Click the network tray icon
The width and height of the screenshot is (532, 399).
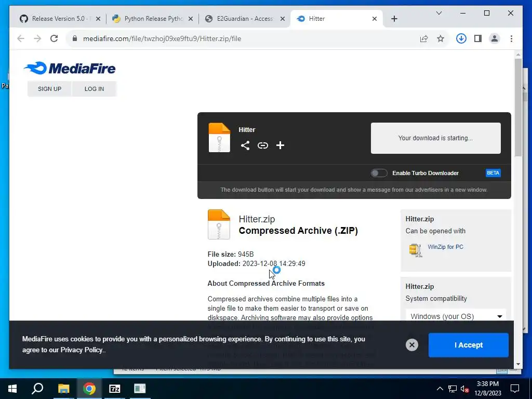pyautogui.click(x=453, y=389)
